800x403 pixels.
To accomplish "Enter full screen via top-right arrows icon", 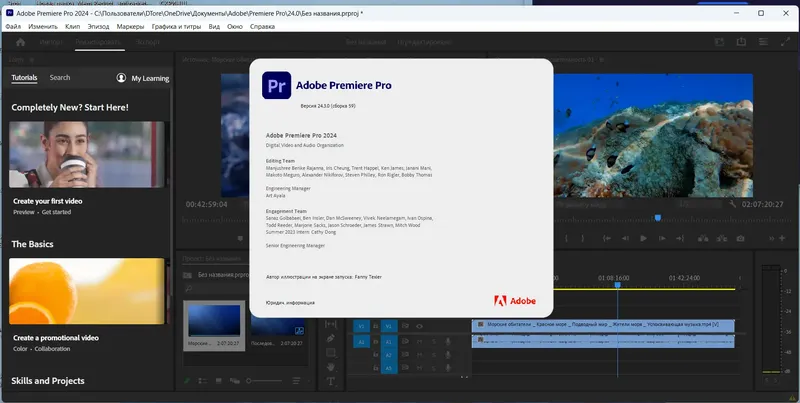I will (785, 42).
